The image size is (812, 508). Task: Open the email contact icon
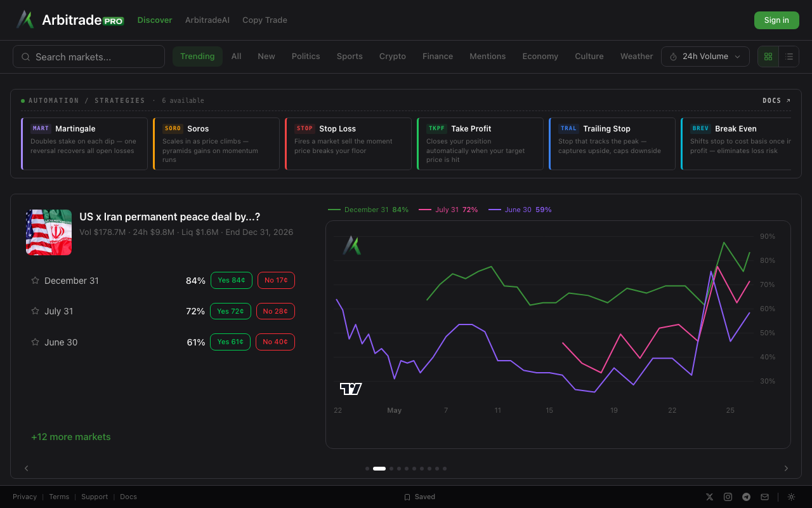point(764,497)
